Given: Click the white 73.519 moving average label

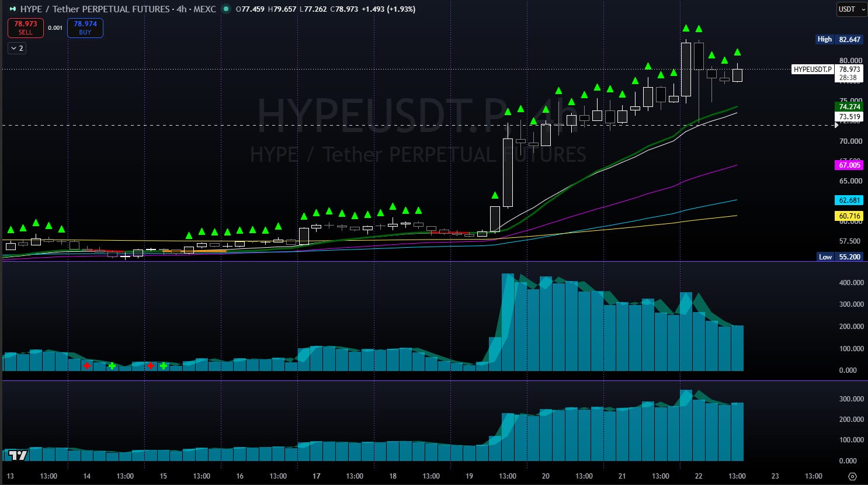Looking at the screenshot, I should point(850,117).
